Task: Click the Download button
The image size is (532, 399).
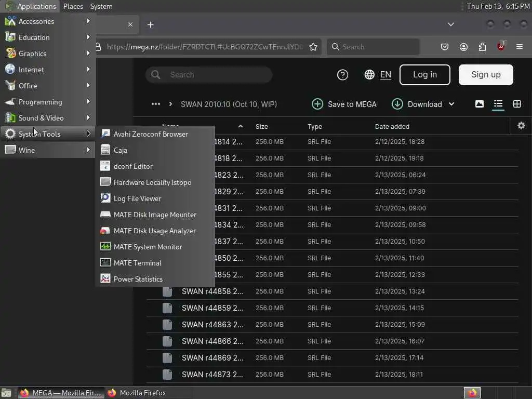Action: (x=417, y=104)
